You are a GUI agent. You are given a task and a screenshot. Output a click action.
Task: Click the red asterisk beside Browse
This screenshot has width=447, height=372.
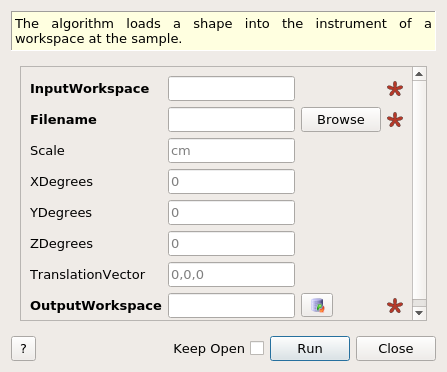395,120
